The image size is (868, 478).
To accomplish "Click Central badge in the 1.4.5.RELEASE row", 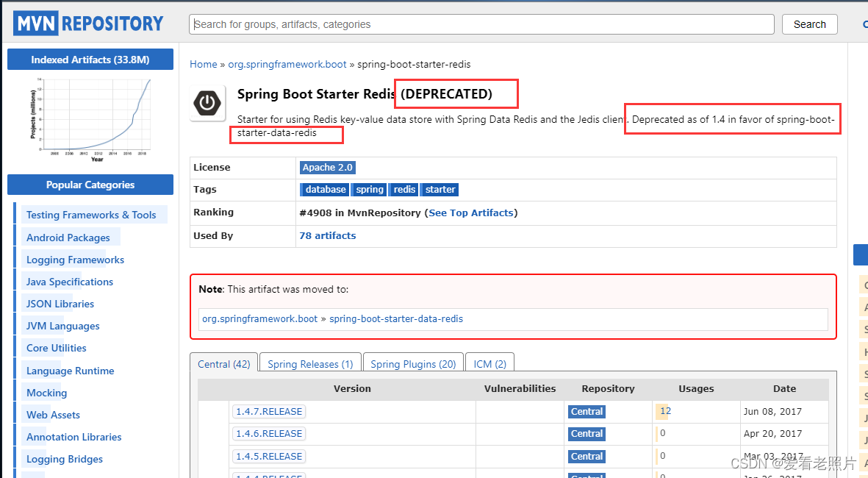I will [587, 457].
